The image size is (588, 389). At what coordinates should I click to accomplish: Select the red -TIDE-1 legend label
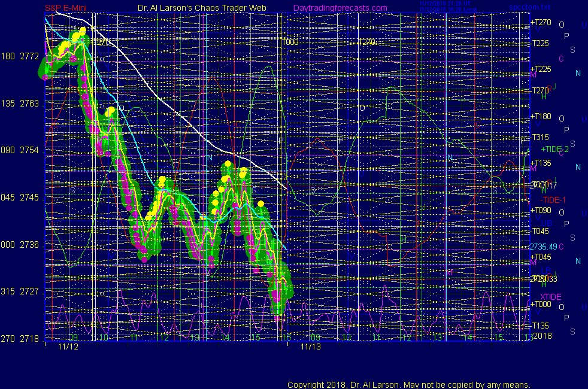[553, 199]
